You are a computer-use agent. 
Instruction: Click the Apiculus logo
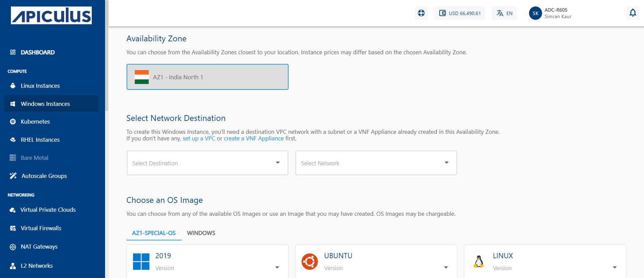click(x=51, y=15)
